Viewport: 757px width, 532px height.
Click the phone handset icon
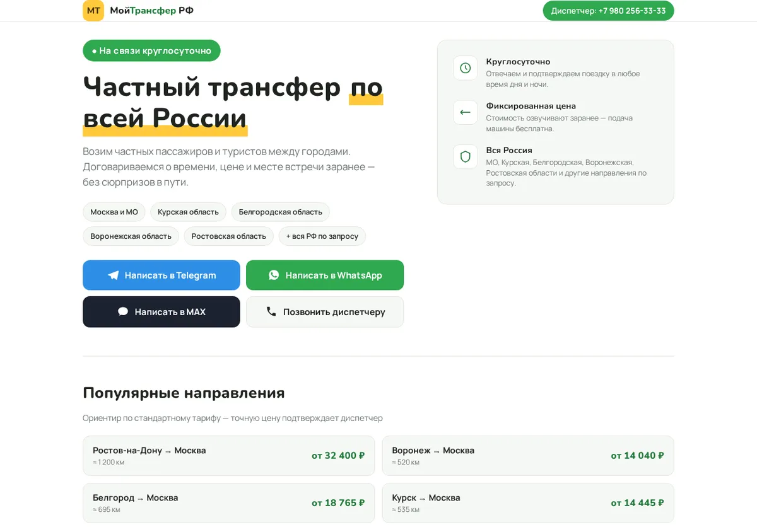pos(271,311)
